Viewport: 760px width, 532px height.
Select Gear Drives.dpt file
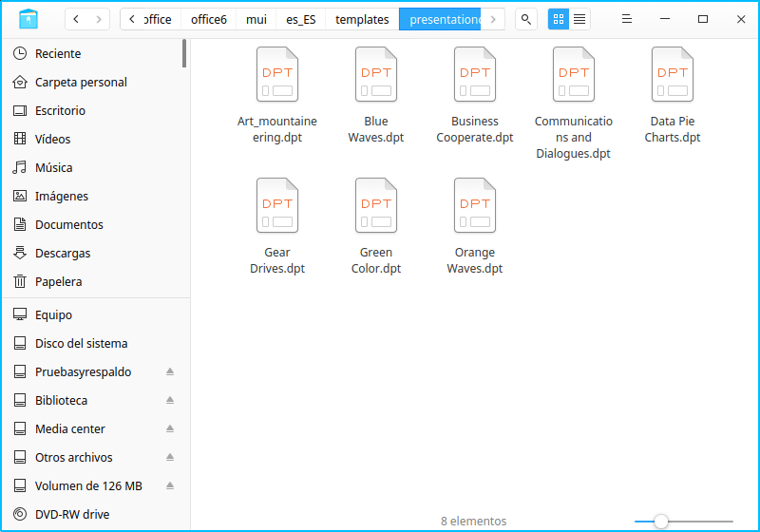(277, 226)
